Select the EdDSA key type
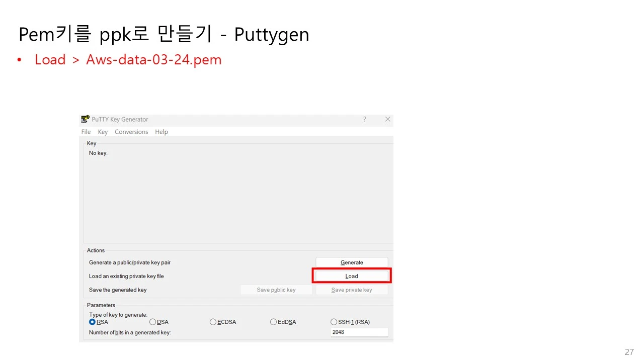The height and width of the screenshot is (362, 644). click(273, 322)
